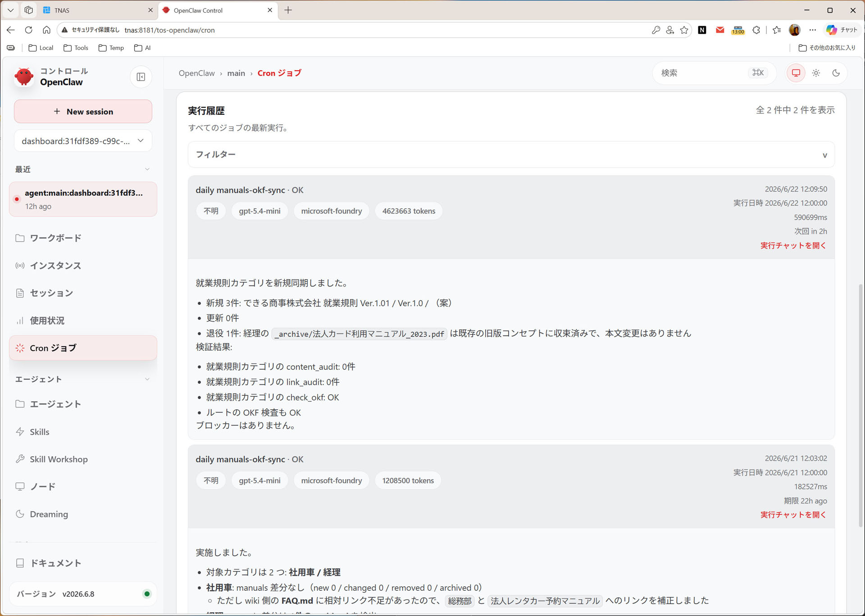
Task: Open ノード in sidebar
Action: (x=83, y=487)
